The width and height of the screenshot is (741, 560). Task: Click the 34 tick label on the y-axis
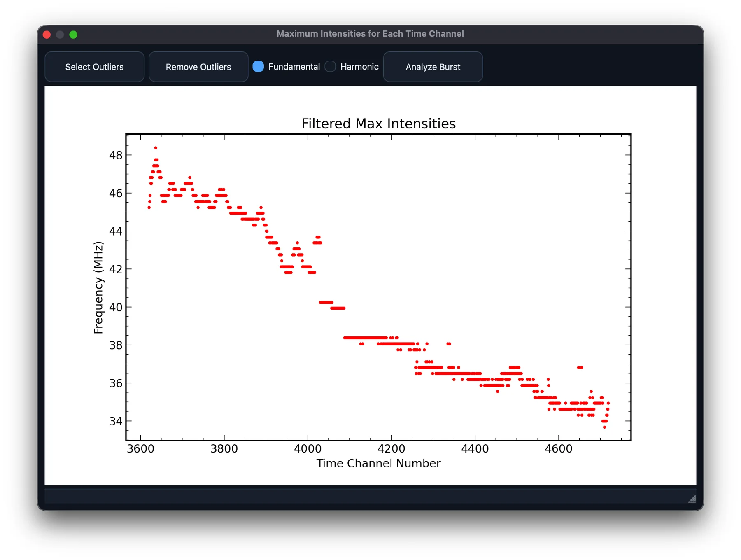coord(116,421)
